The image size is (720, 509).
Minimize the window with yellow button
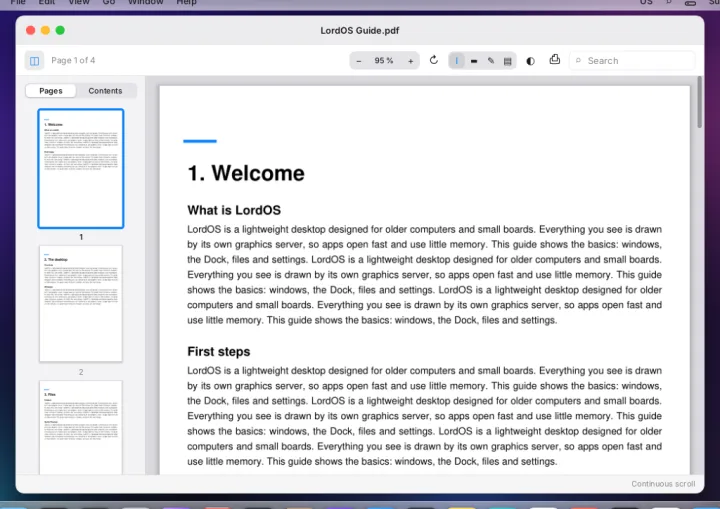click(x=45, y=30)
